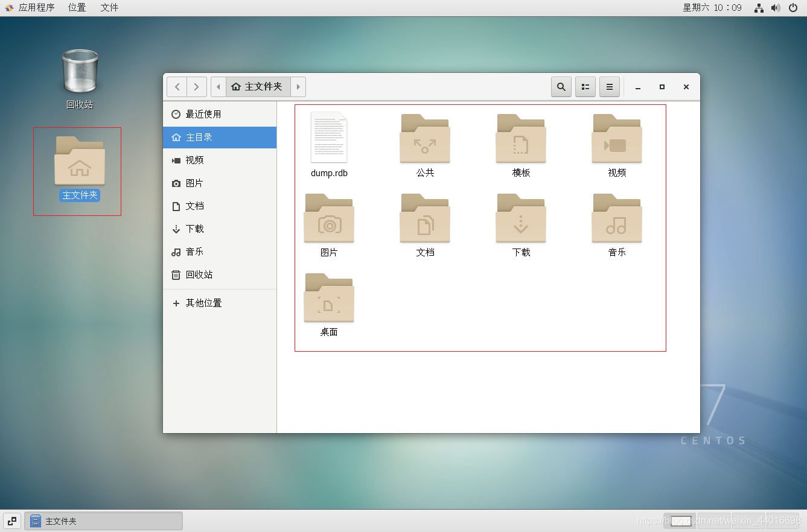Open the 图片 folder icon in file view

tap(329, 218)
